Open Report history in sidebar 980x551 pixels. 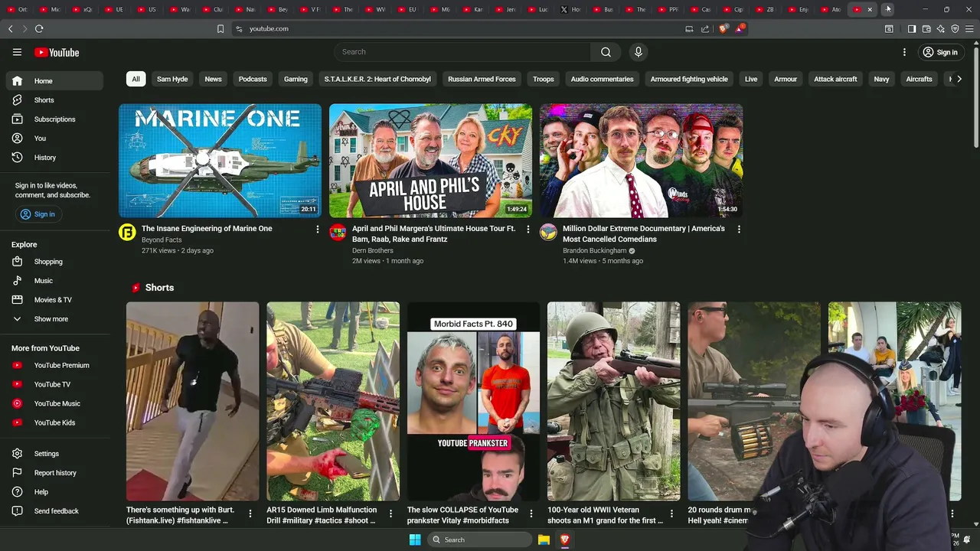[x=54, y=473]
